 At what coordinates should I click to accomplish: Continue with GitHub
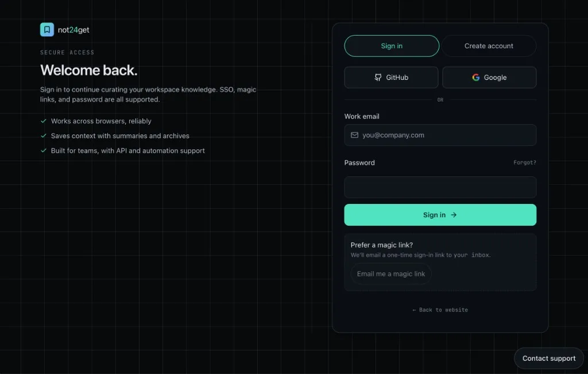391,78
